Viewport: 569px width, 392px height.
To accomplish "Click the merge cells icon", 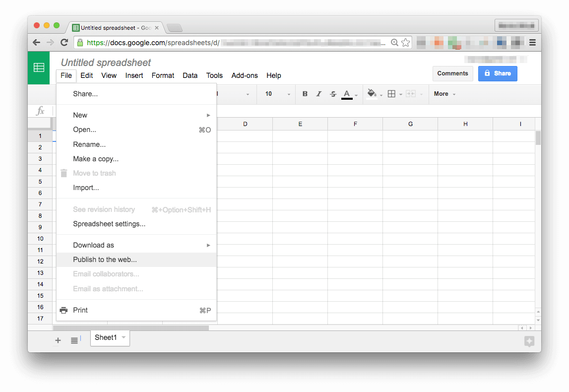I will pyautogui.click(x=409, y=94).
